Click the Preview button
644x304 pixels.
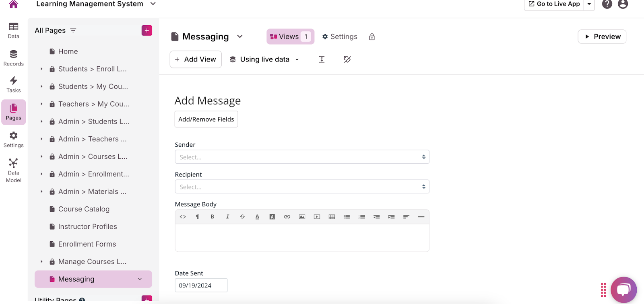[602, 37]
